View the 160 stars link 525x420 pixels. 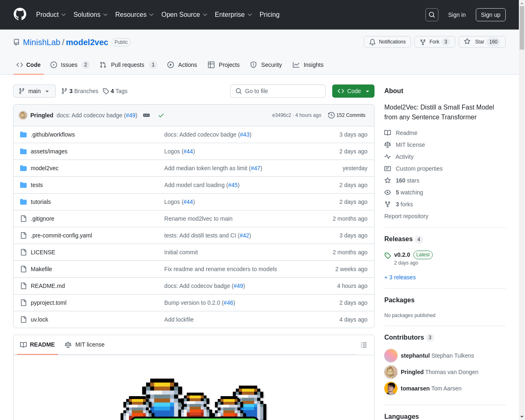[402, 180]
